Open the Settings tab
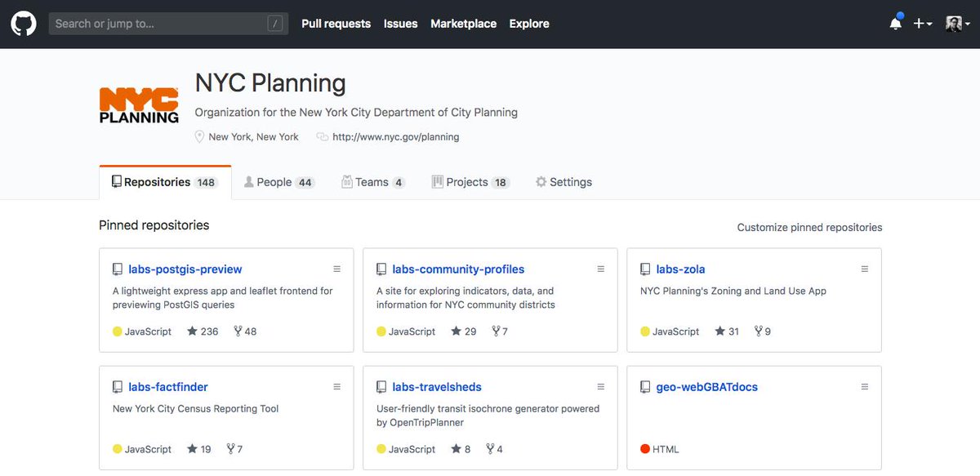Screen dimensions: 980x476 [563, 182]
